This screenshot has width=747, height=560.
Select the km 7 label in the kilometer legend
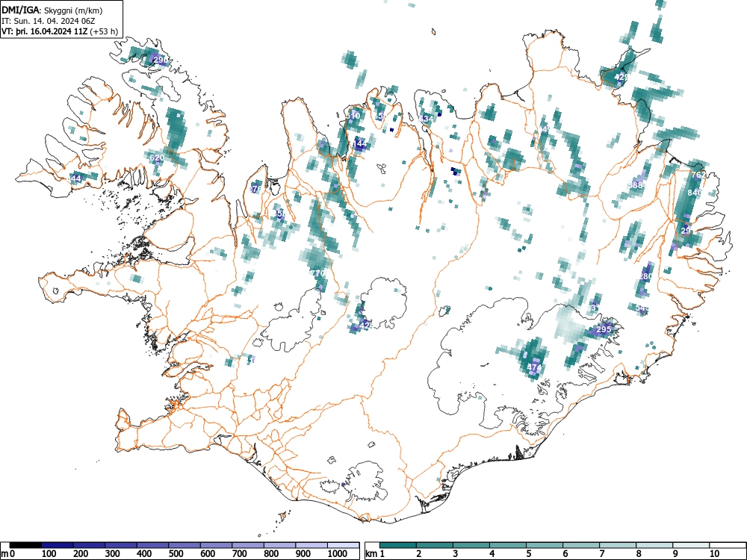coord(601,554)
